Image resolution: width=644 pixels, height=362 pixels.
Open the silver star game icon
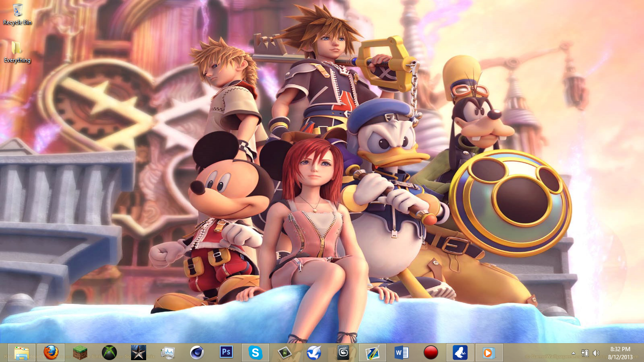pos(139,353)
